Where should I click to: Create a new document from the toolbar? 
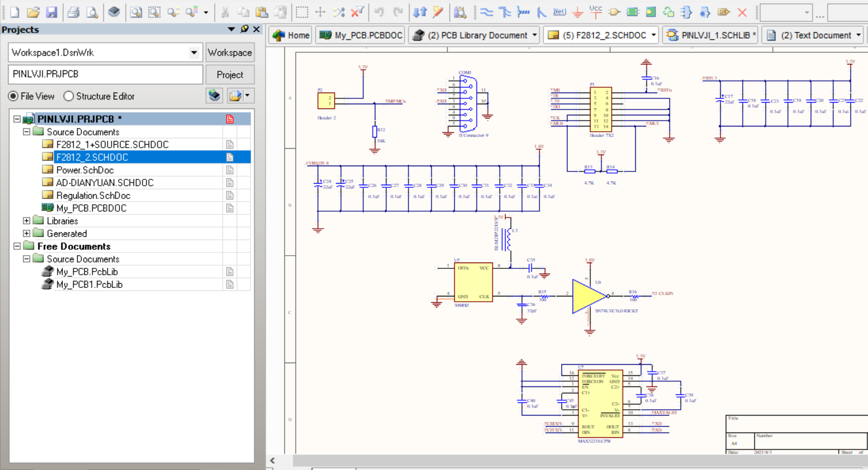(15, 12)
